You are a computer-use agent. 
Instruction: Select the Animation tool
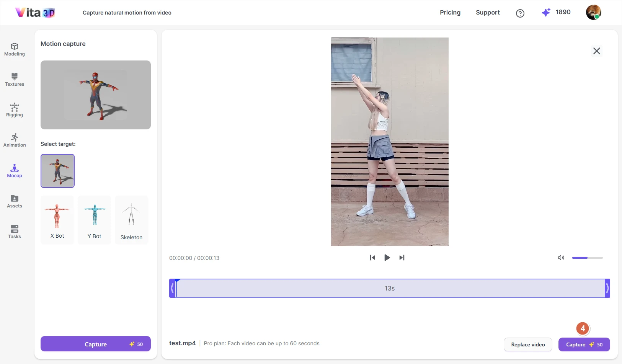pyautogui.click(x=14, y=140)
